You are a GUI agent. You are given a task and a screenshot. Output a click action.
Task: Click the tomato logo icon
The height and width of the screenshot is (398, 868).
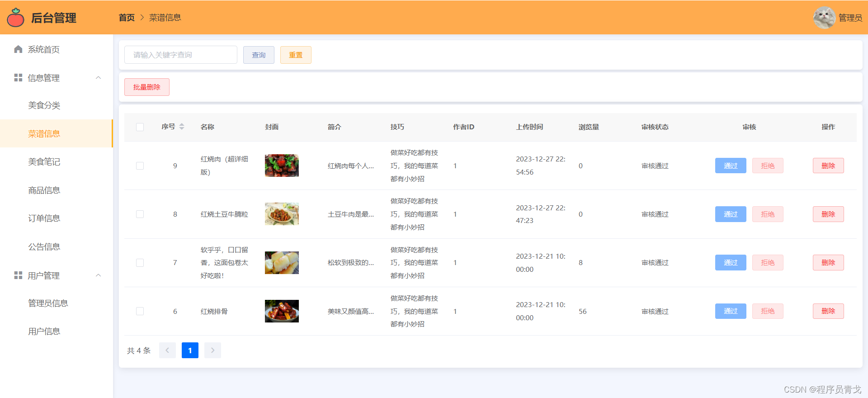coord(16,18)
